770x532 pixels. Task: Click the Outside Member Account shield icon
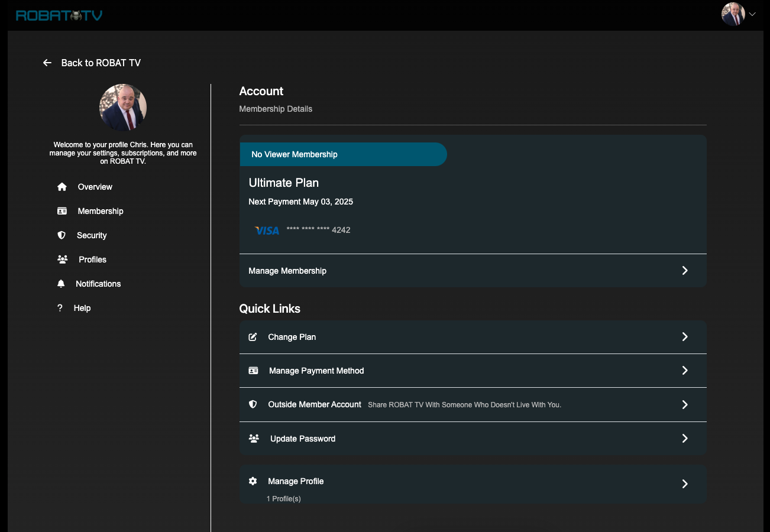(x=253, y=404)
